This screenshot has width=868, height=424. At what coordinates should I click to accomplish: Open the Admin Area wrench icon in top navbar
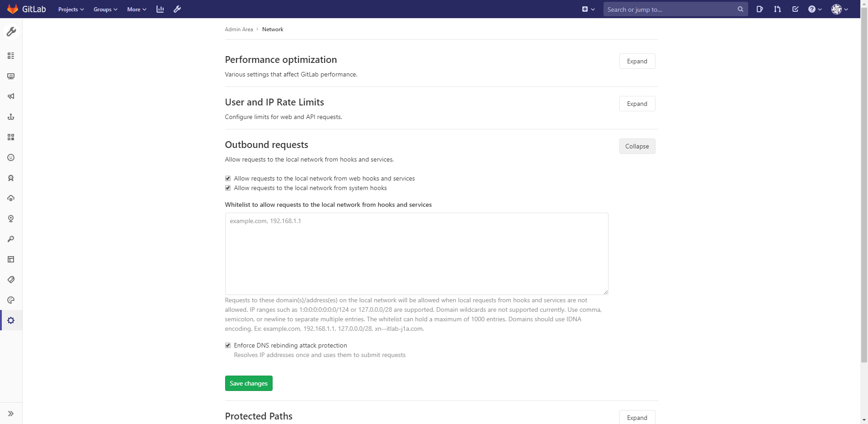177,9
